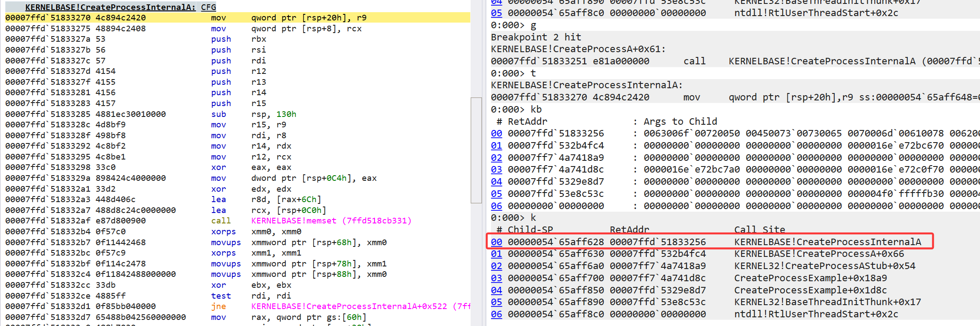This screenshot has height=326, width=980.
Task: Click the KERNELBASE!CreateProcessInternalA header link
Action: [x=110, y=7]
